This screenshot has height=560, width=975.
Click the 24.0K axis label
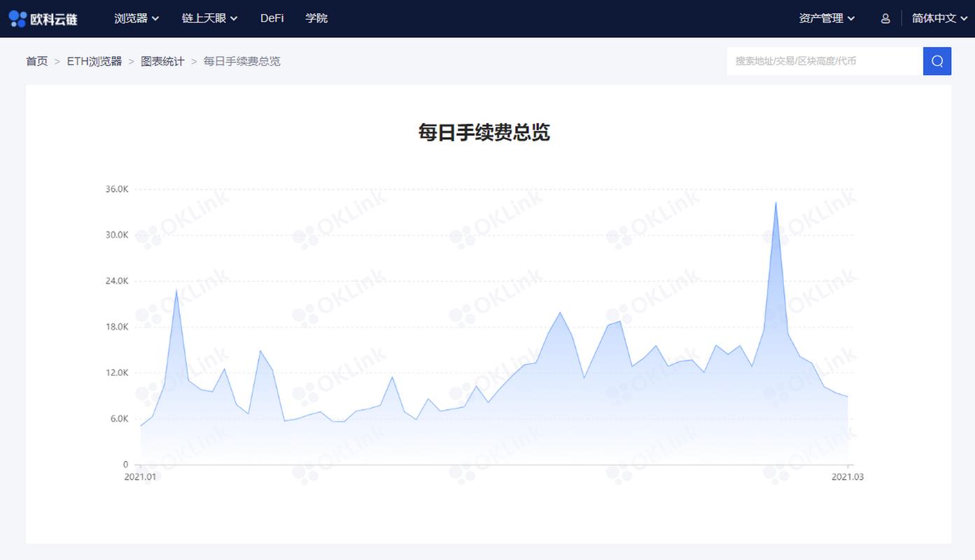[x=117, y=281]
